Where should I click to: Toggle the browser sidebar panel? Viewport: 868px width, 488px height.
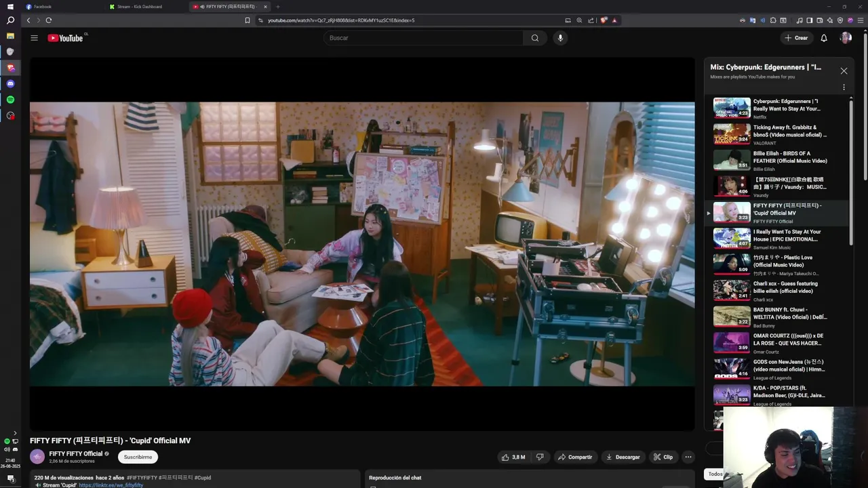[x=810, y=20]
